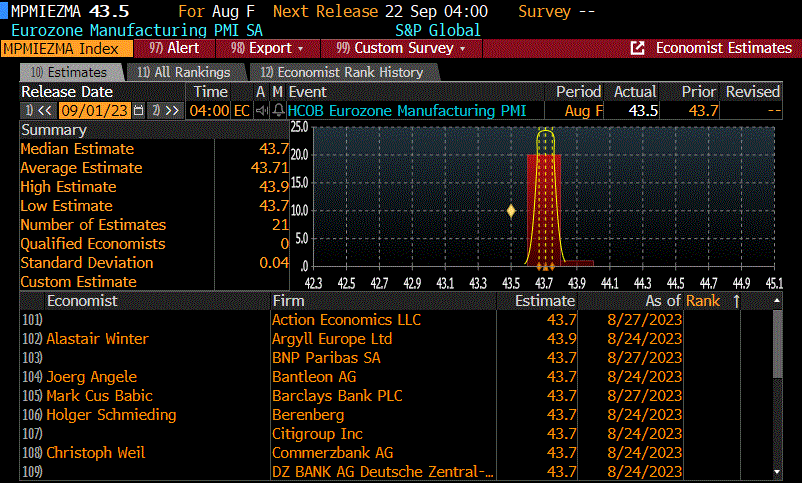Click firm Commerzbank AG
This screenshot has width=802, height=483.
tap(332, 453)
